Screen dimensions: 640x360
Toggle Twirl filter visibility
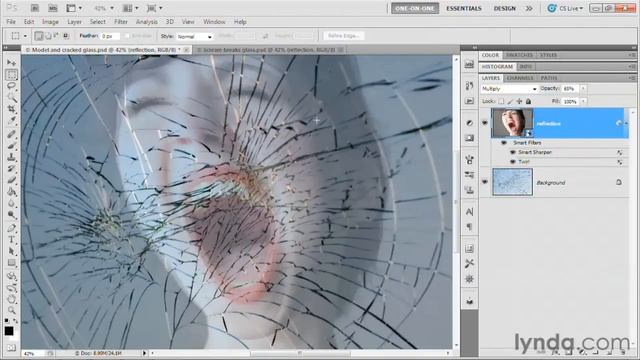pyautogui.click(x=513, y=162)
